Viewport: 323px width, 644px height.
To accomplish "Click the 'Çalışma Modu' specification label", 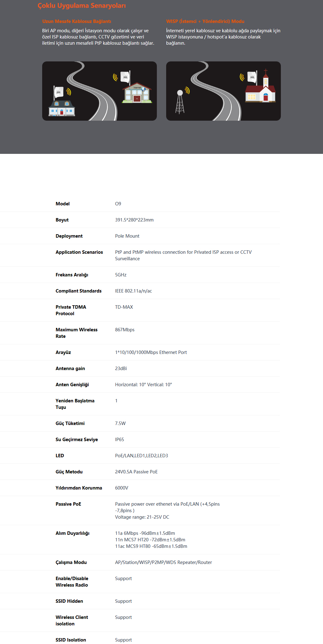I will [71, 562].
